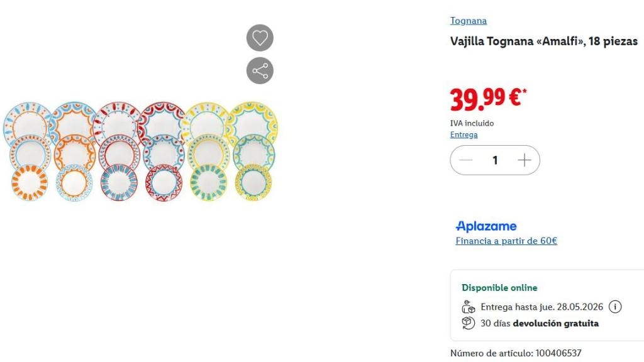Click the Disponible online status text
The image size is (644, 362).
coord(499,288)
